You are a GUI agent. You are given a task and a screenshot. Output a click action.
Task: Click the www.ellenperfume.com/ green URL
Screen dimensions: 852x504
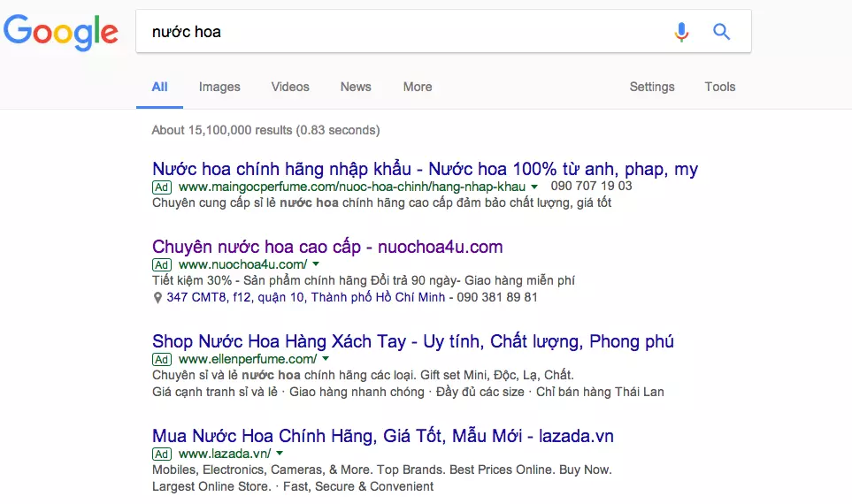(248, 360)
